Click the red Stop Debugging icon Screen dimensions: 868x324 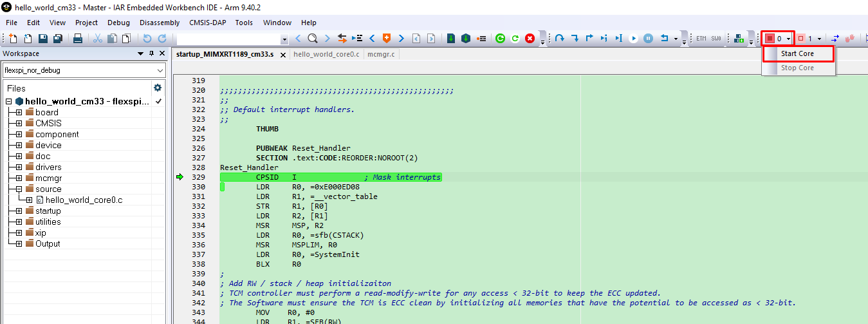[530, 39]
